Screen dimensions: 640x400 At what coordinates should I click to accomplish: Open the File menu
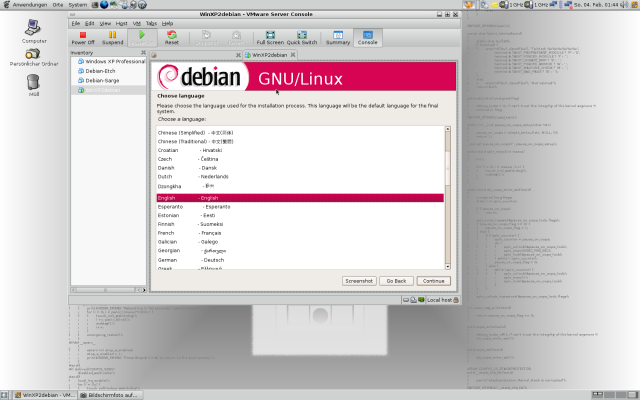[x=76, y=24]
